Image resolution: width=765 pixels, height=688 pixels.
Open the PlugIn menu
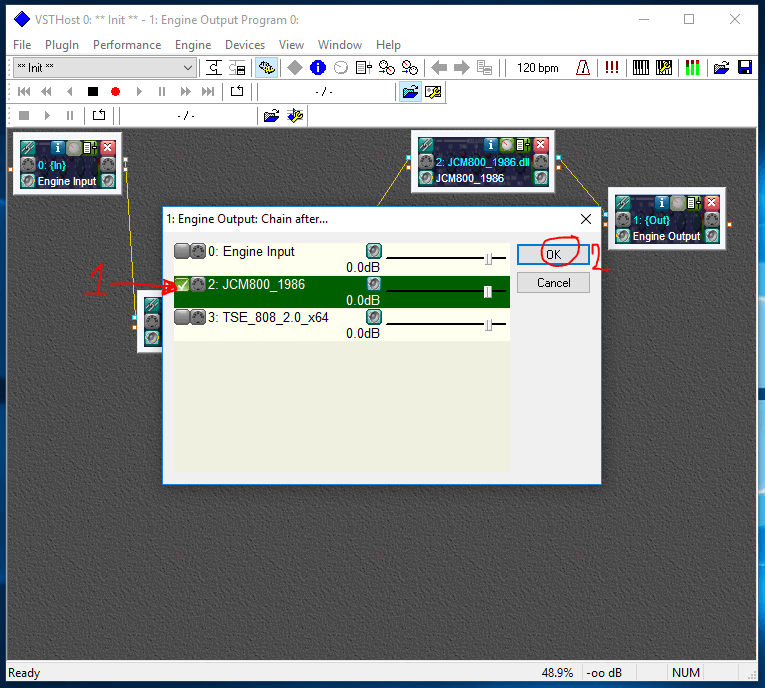click(62, 45)
